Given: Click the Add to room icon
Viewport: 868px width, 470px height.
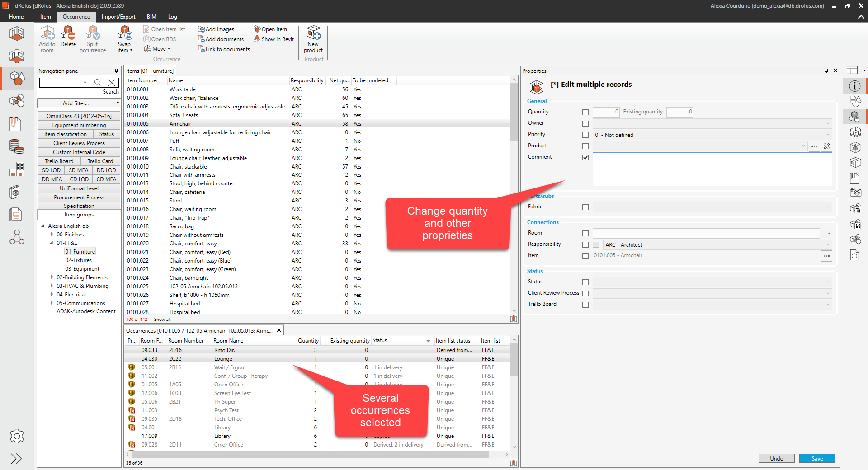Looking at the screenshot, I should tap(47, 34).
